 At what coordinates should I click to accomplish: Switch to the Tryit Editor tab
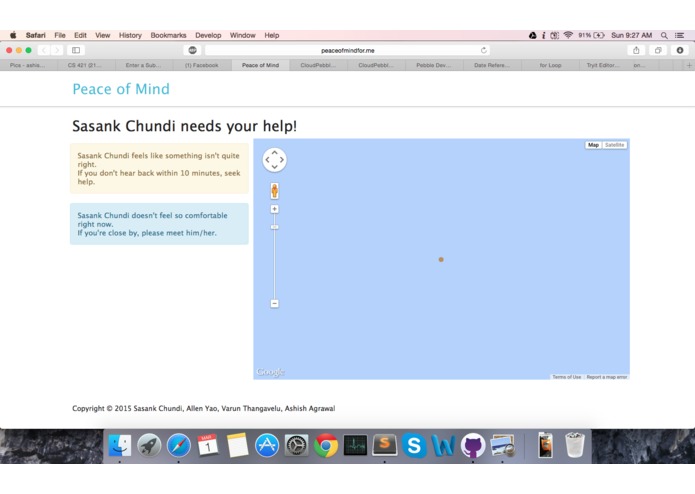pyautogui.click(x=601, y=65)
